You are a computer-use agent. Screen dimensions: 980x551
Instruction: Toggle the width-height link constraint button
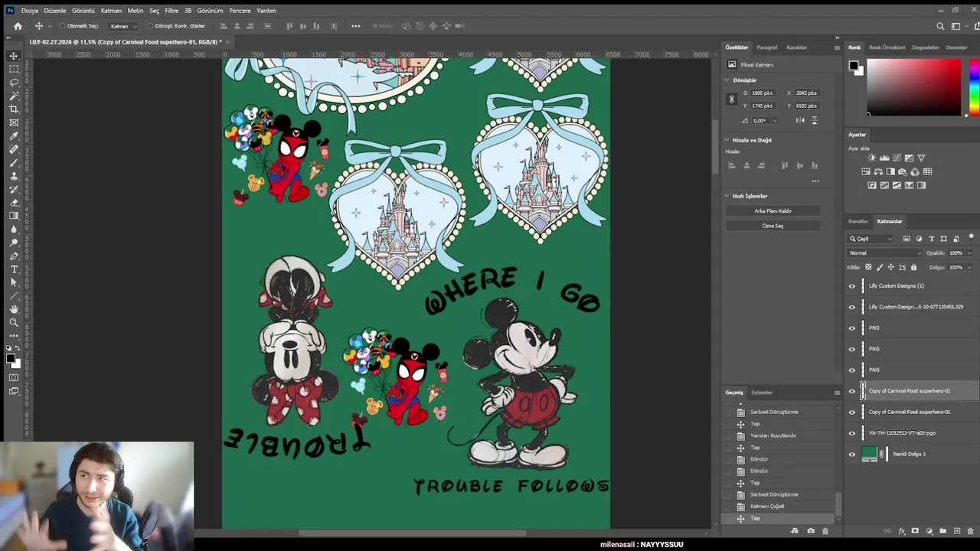pyautogui.click(x=731, y=99)
